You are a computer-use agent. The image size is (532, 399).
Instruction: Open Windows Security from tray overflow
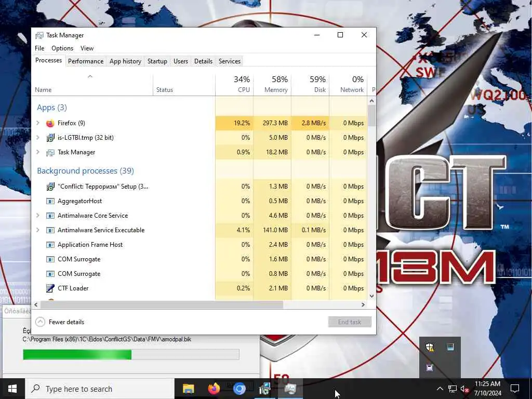click(430, 347)
